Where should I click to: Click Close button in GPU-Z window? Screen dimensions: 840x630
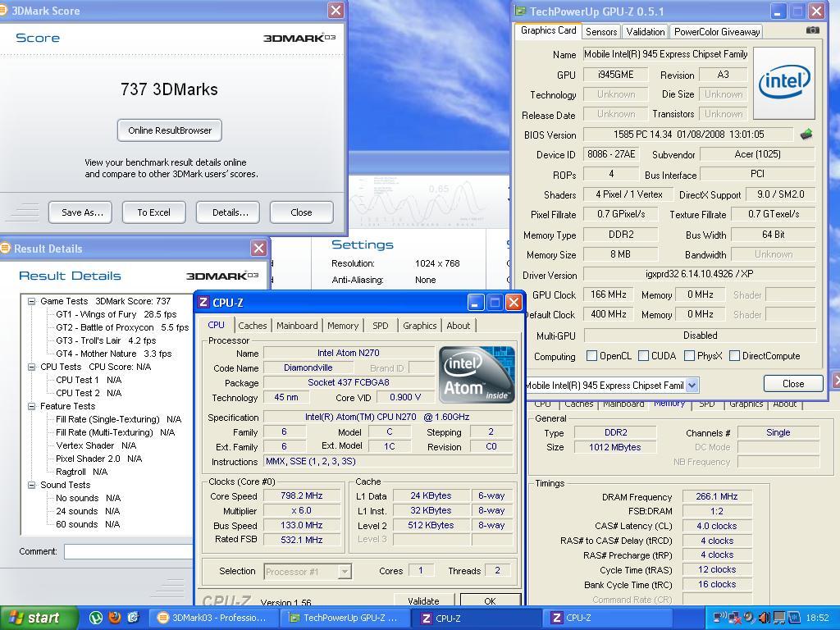tap(793, 384)
